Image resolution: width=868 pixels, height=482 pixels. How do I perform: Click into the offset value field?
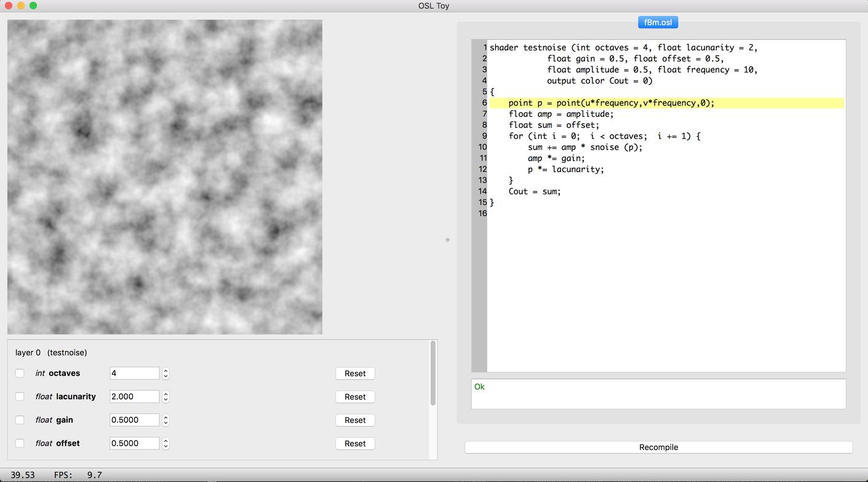click(134, 443)
